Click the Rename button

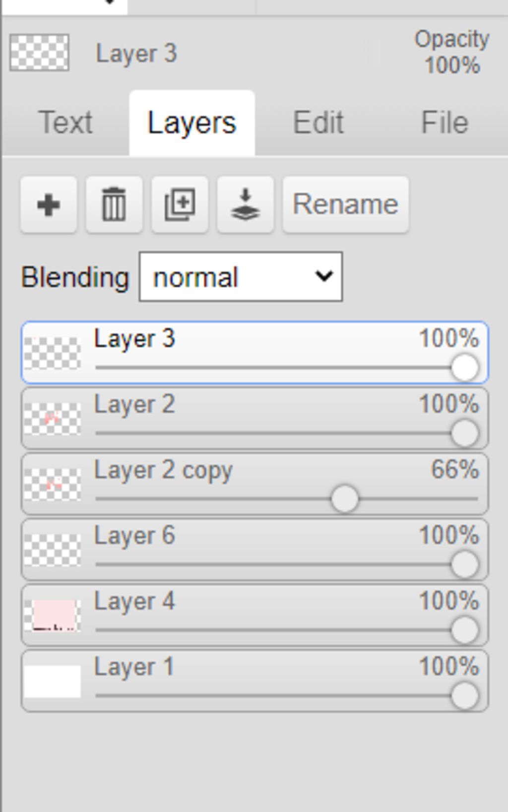(345, 204)
